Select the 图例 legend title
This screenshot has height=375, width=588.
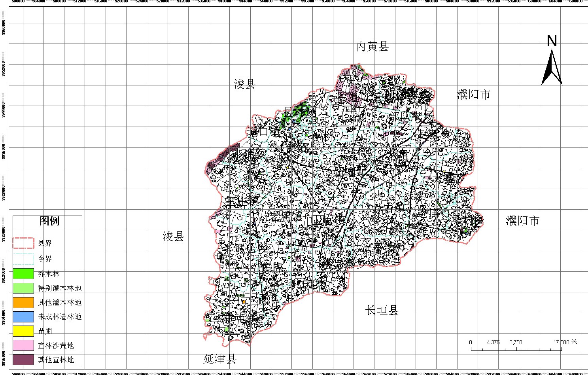pyautogui.click(x=49, y=221)
